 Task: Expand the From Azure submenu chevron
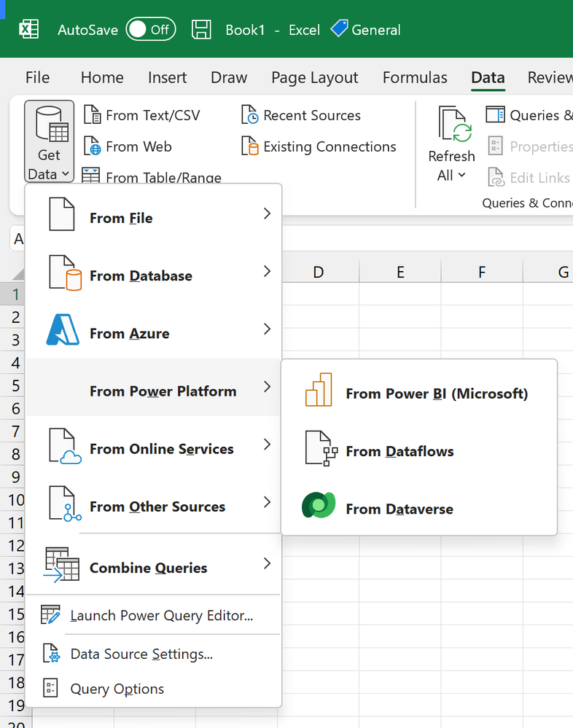pyautogui.click(x=267, y=329)
